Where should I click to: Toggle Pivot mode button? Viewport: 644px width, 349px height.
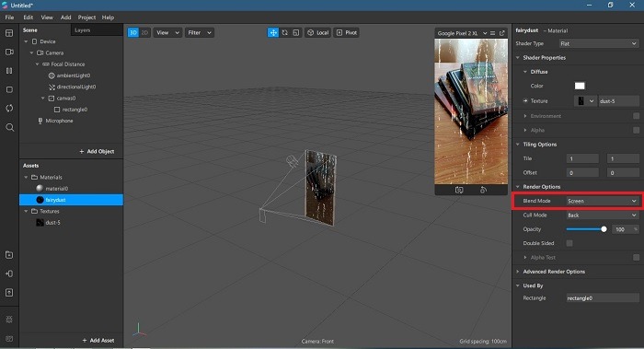[x=347, y=32]
